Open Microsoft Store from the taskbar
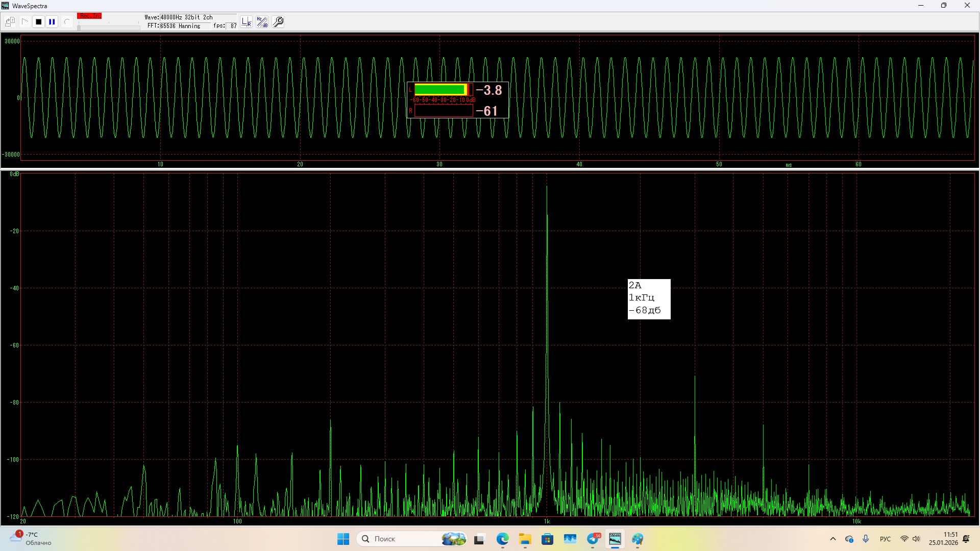Screen dimensions: 980x551 pyautogui.click(x=548, y=539)
